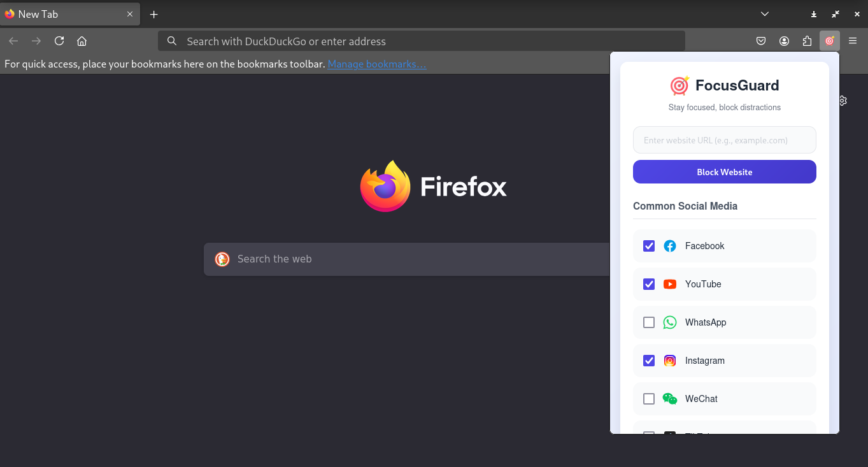868x467 pixels.
Task: Go back using the back arrow
Action: 13,41
